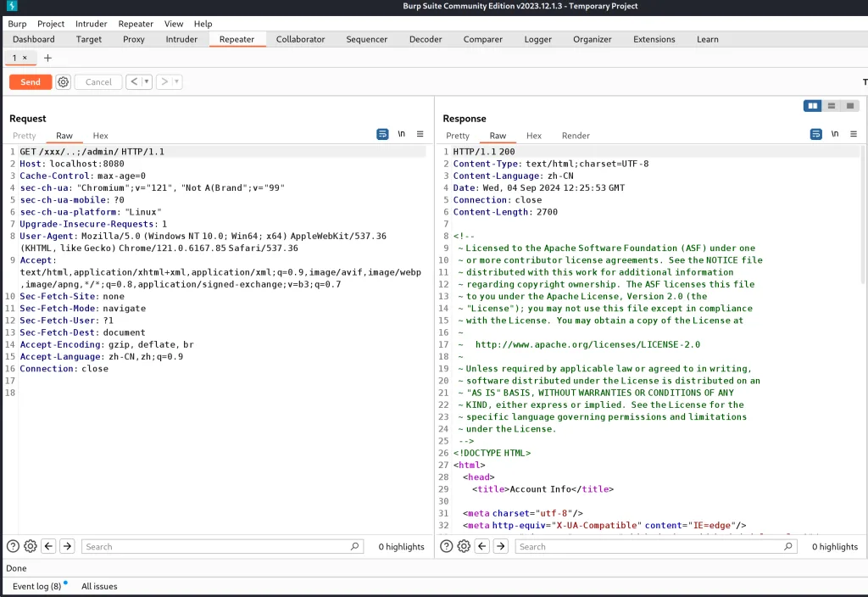
Task: Open the Project menu
Action: click(51, 24)
